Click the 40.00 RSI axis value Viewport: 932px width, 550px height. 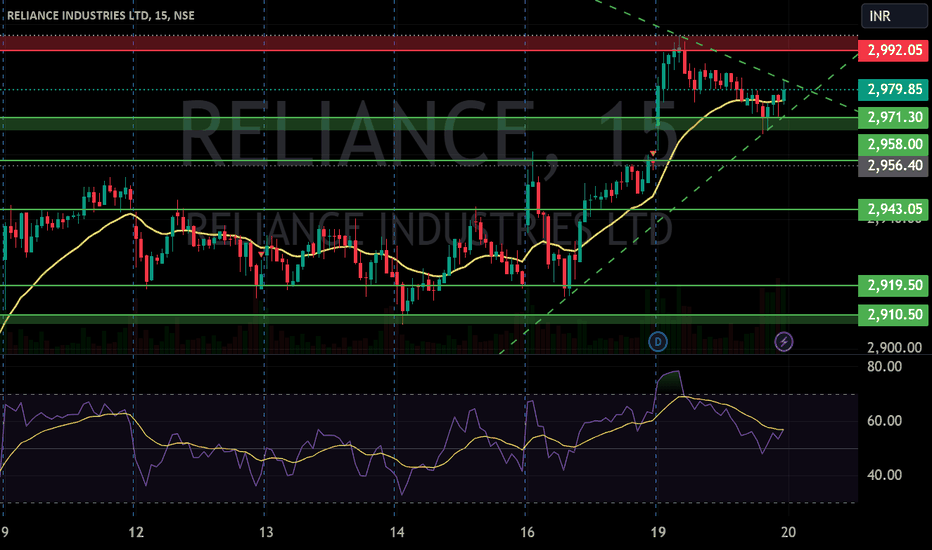pyautogui.click(x=884, y=475)
